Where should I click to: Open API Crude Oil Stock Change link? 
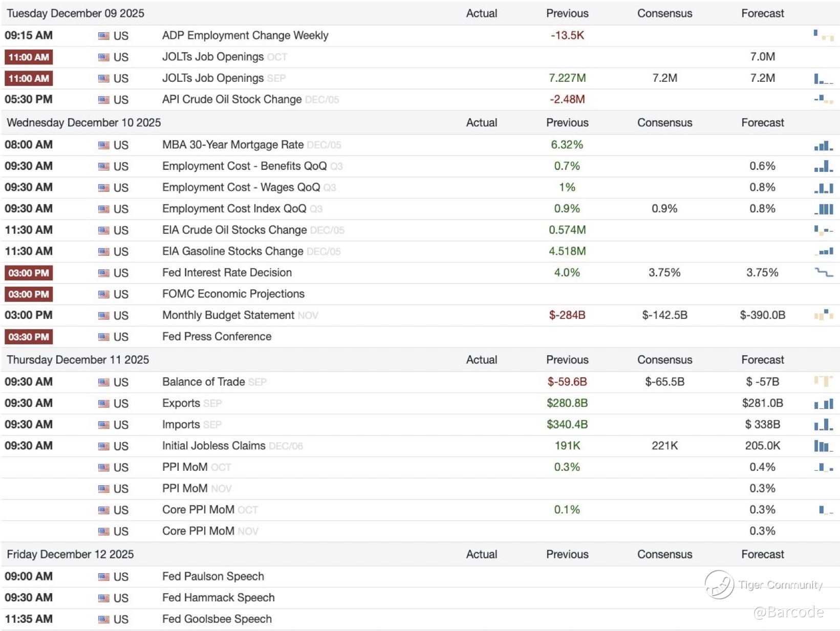pyautogui.click(x=232, y=99)
